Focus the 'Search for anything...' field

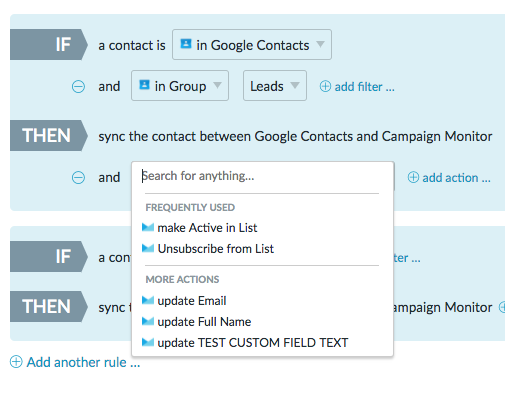(x=262, y=176)
